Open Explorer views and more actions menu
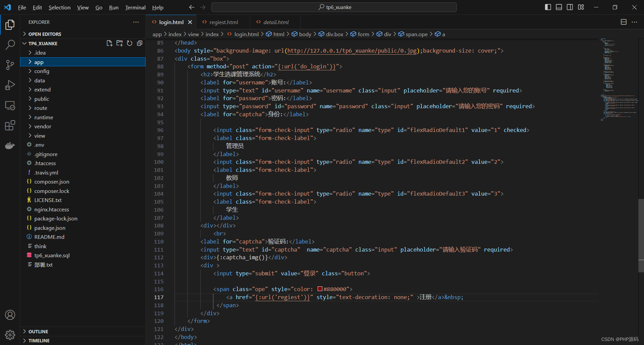 pyautogui.click(x=136, y=22)
